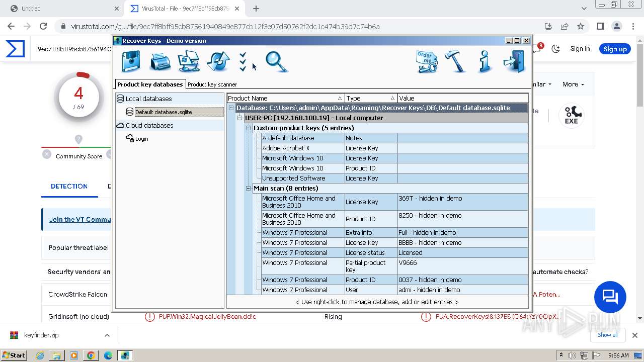Open keyfinder.zip download options chevron
The width and height of the screenshot is (644, 362).
coord(107,335)
